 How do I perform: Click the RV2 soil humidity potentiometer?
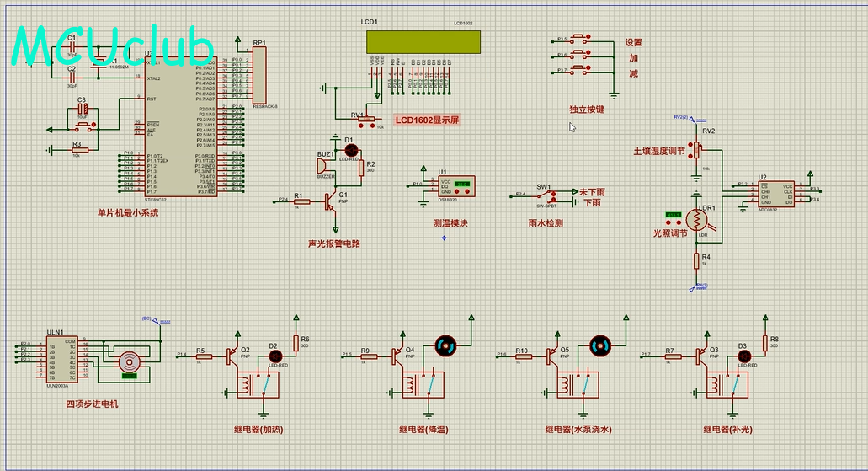pos(696,149)
